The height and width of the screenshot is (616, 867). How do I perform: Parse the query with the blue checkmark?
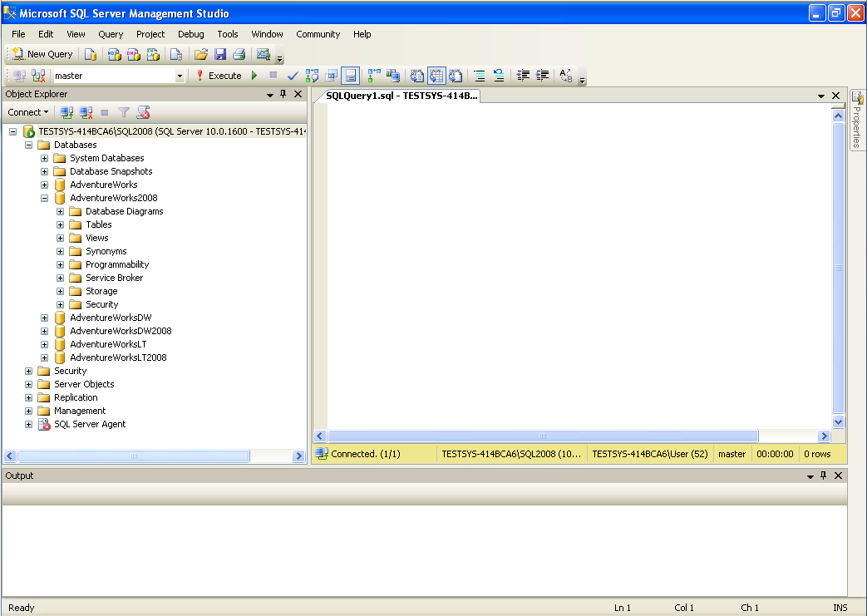pos(293,76)
